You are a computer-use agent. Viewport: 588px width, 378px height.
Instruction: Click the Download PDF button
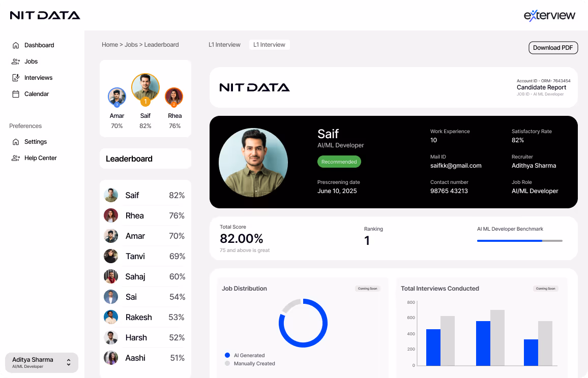click(553, 48)
